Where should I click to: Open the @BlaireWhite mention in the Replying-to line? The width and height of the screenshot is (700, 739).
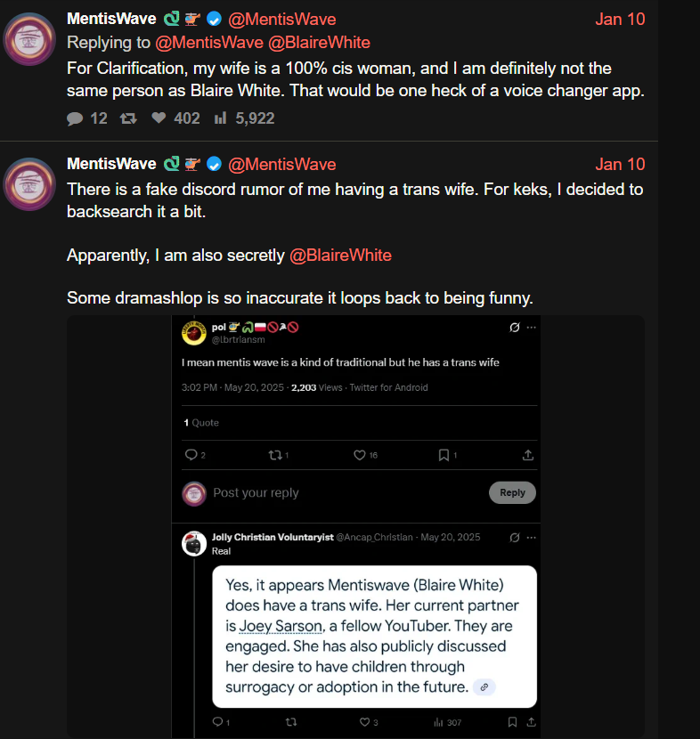pos(328,42)
